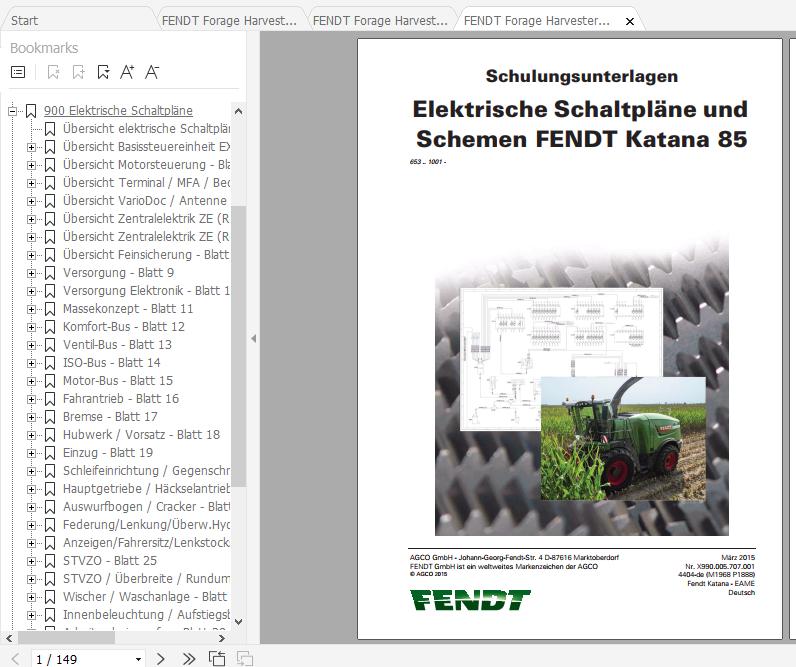The image size is (796, 667).
Task: Expand the Ventil-Bus - Blatt 13 node
Action: coord(31,345)
